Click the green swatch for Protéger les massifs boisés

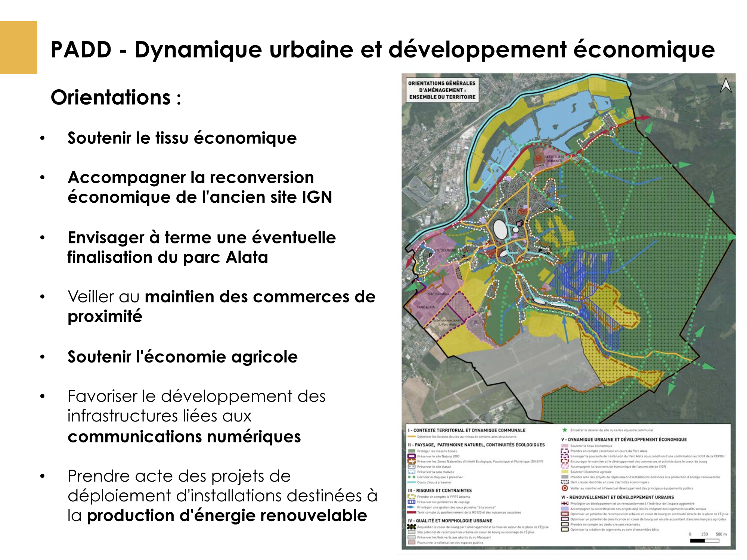coord(412,451)
